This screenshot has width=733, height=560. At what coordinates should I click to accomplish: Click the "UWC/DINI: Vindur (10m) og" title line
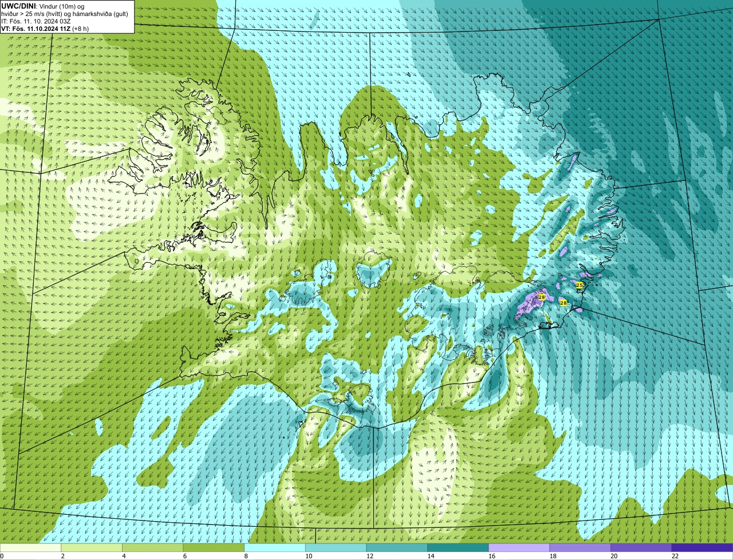[x=43, y=6]
